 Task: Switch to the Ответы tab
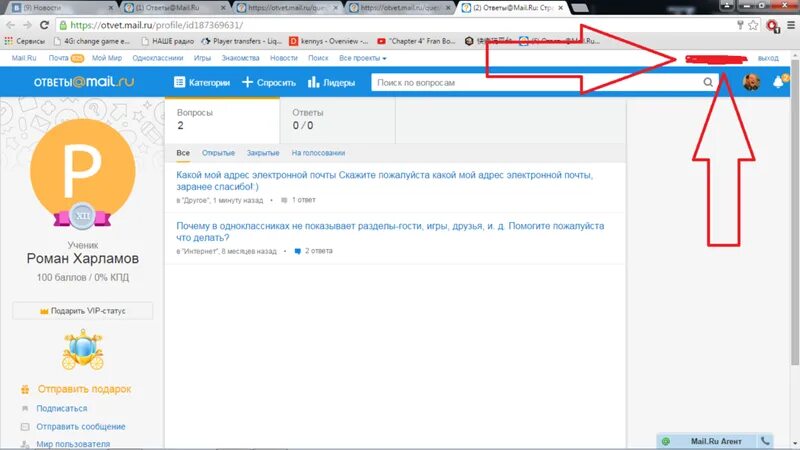coord(337,120)
